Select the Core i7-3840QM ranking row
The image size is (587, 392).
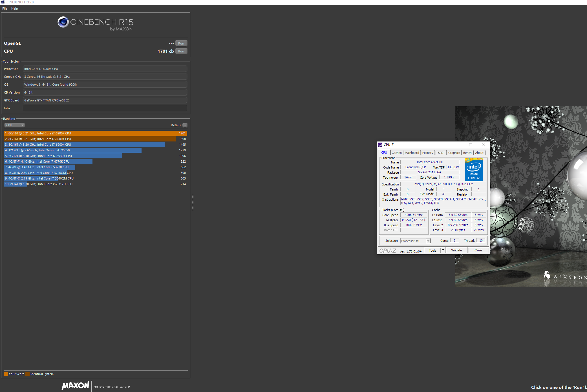(x=96, y=178)
